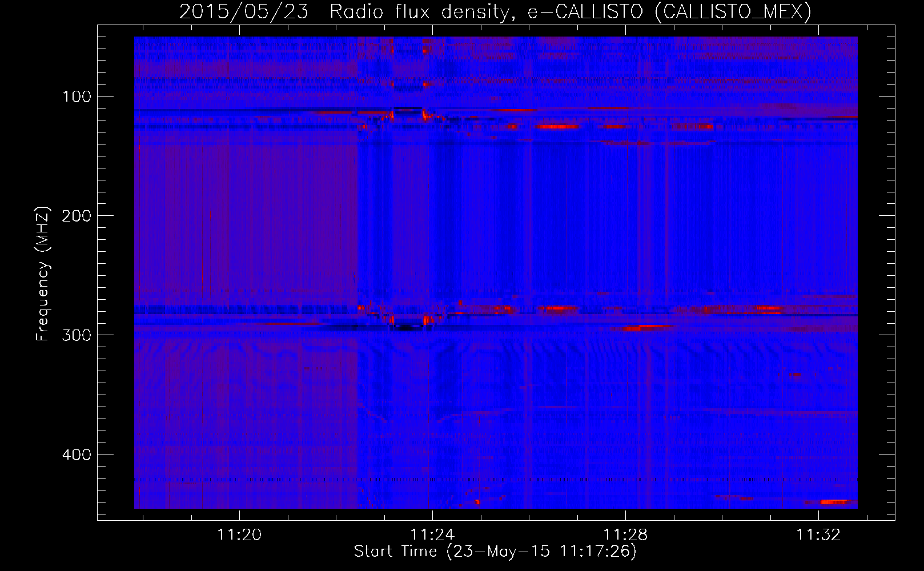Pick the 11:32 time tick label
This screenshot has width=924, height=571.
(819, 534)
